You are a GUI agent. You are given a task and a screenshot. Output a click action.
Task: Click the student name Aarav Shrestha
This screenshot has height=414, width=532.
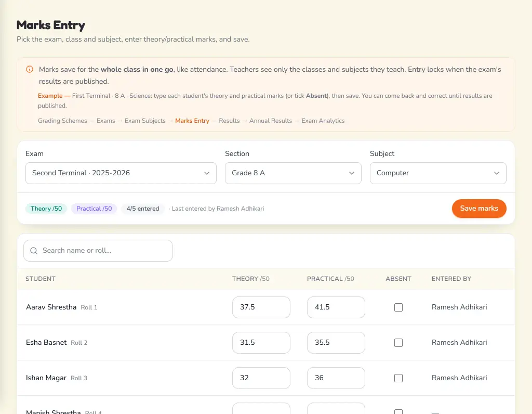coord(51,307)
